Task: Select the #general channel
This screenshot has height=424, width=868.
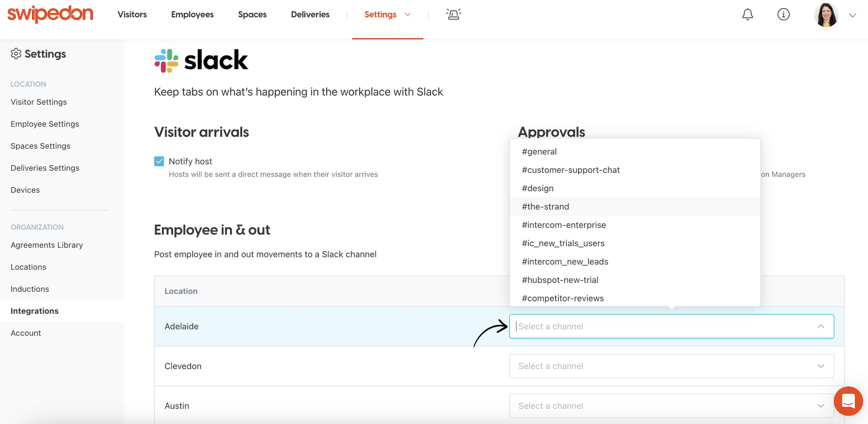Action: click(x=635, y=152)
